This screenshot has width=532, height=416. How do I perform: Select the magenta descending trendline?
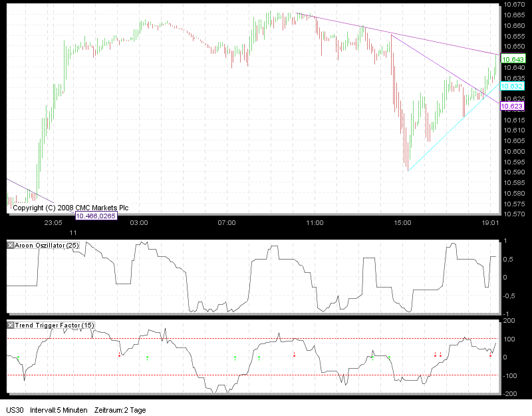pyautogui.click(x=399, y=32)
